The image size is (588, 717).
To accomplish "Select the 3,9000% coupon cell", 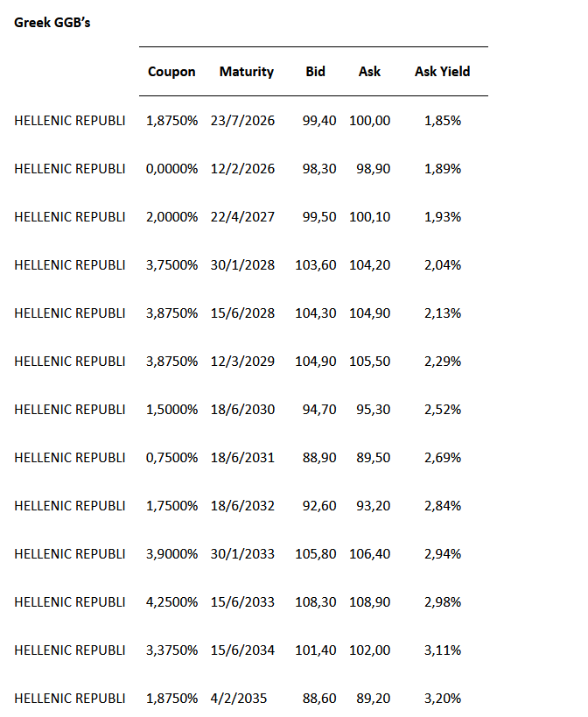I will (x=171, y=553).
